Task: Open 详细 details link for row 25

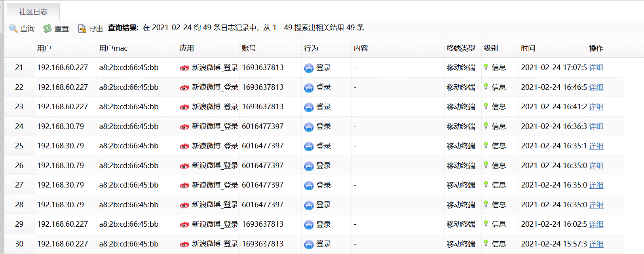Action: coord(596,146)
